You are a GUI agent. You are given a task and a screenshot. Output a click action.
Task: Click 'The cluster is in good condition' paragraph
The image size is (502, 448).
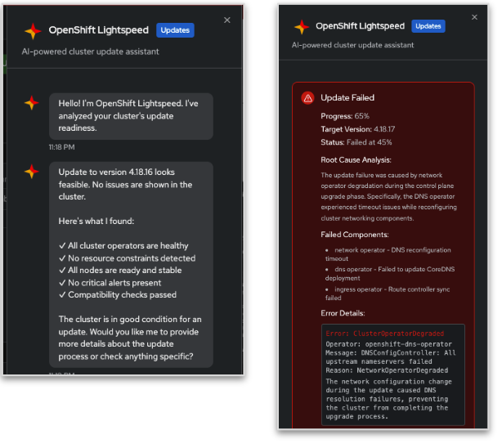pos(130,338)
